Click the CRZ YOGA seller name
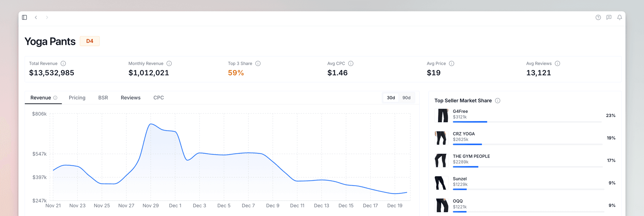The height and width of the screenshot is (216, 644). [464, 134]
